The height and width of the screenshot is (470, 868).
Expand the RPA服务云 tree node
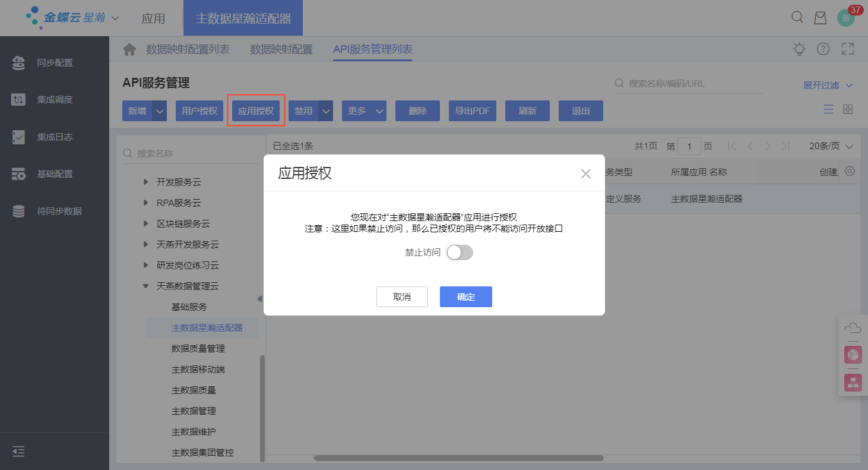(x=146, y=203)
